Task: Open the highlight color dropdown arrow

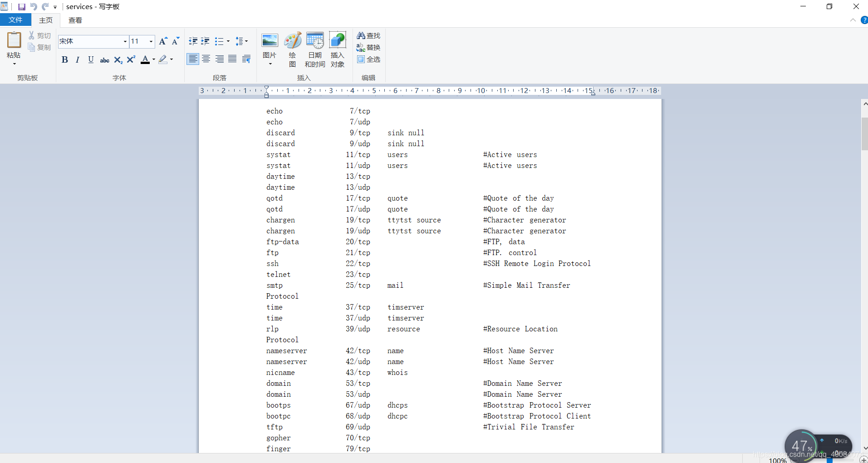Action: pos(172,59)
